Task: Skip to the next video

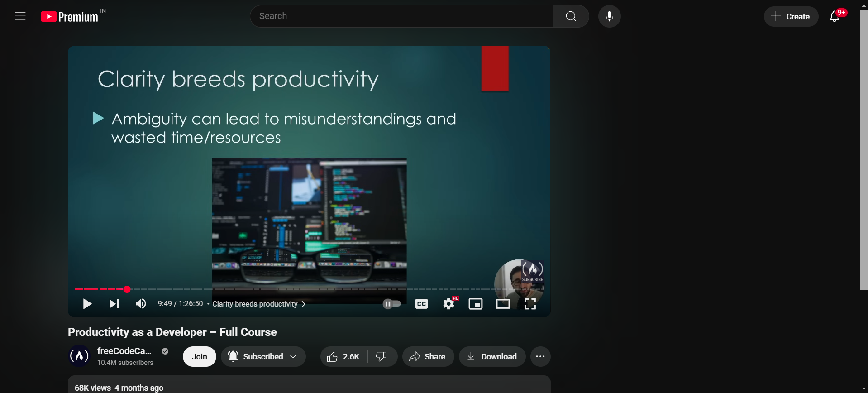Action: pos(114,304)
